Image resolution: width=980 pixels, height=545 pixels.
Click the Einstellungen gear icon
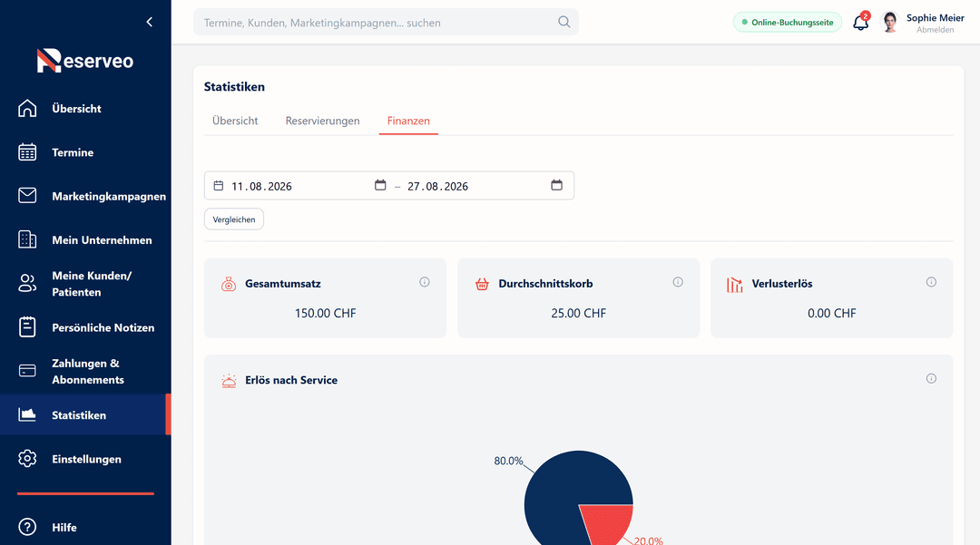pos(27,458)
